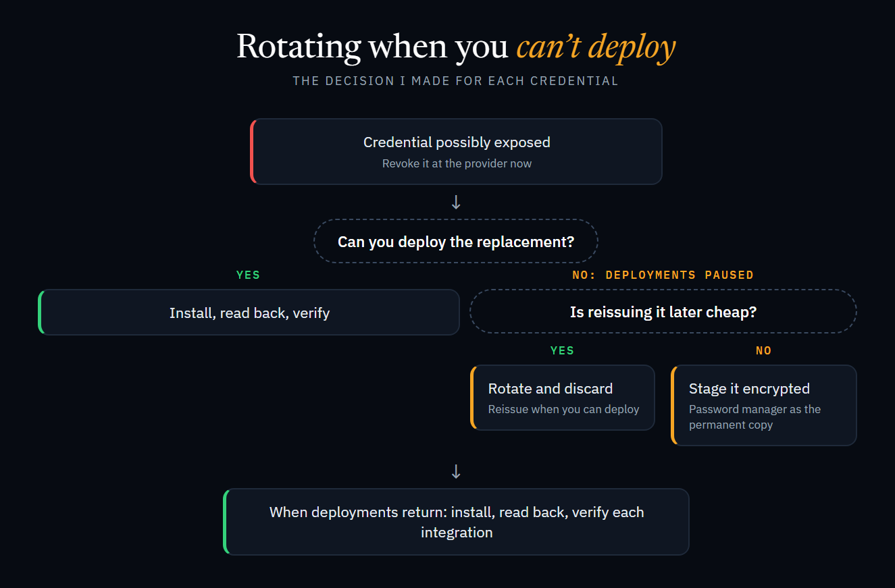
Task: Select the "Install, read back, verify" step
Action: (x=249, y=313)
